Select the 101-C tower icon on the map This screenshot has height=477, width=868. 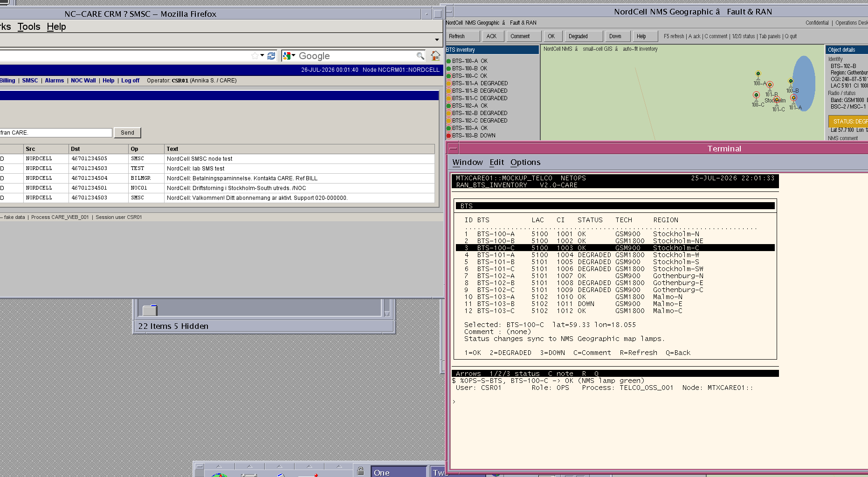tap(777, 101)
